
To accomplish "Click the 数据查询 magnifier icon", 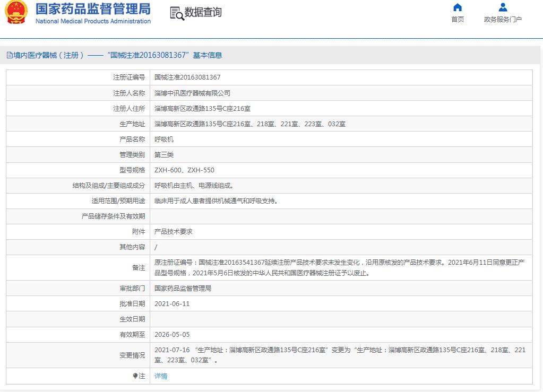I will tap(175, 12).
